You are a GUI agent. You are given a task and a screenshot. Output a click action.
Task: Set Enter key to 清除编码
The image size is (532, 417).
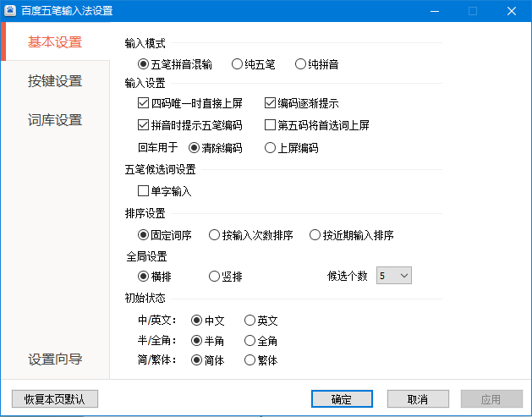215,148
